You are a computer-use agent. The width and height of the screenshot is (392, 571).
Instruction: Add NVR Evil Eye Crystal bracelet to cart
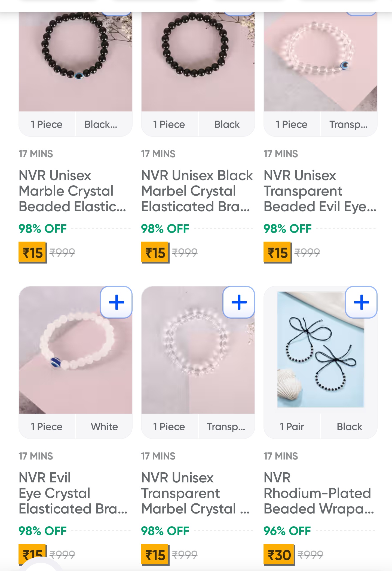(116, 302)
